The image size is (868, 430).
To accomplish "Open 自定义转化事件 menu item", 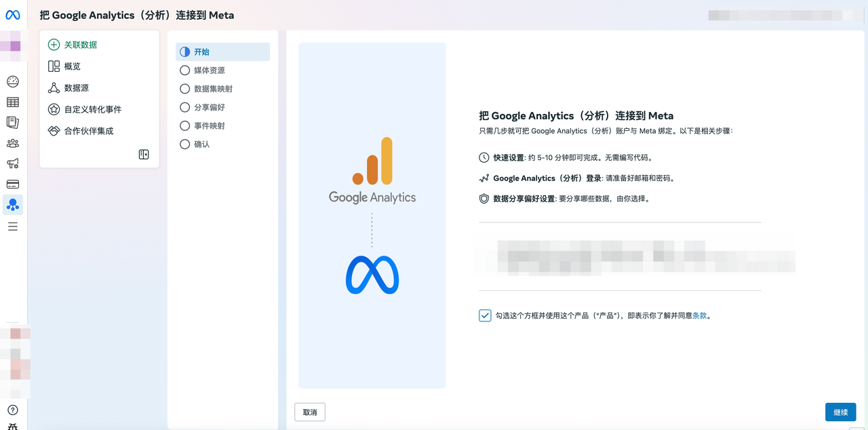I will 92,109.
